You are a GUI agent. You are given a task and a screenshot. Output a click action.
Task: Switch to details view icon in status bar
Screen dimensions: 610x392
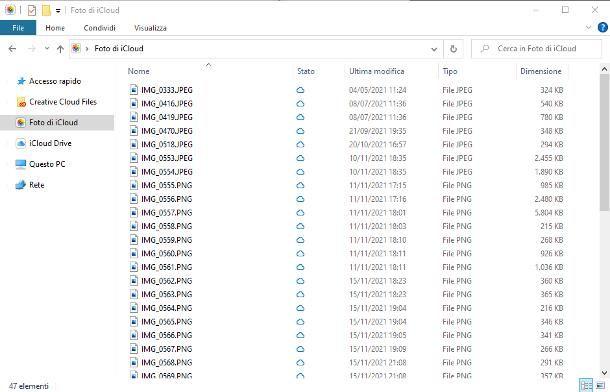point(586,385)
